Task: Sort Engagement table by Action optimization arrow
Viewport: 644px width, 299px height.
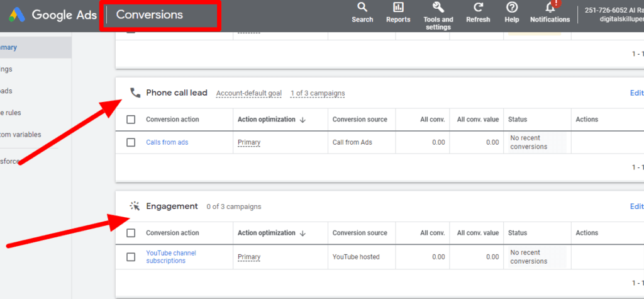Action: (303, 233)
